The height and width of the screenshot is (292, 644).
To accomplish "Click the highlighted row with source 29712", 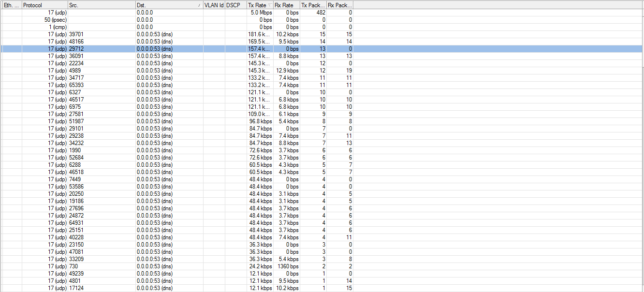I will 322,49.
